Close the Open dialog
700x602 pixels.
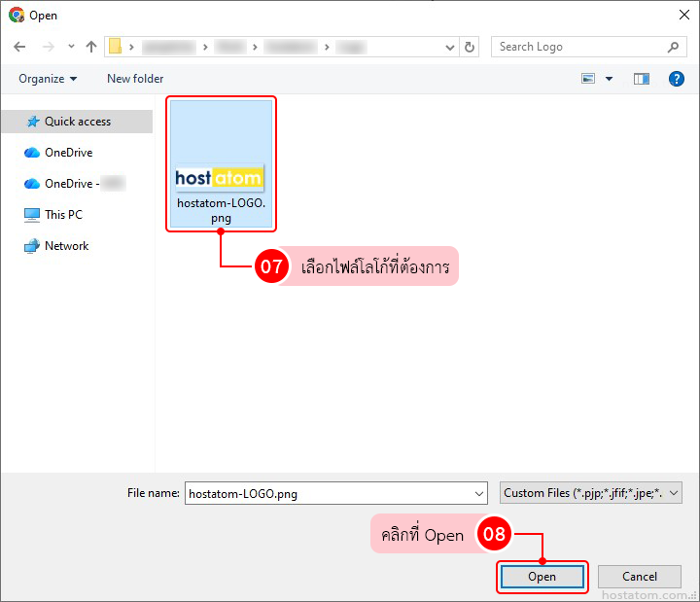click(x=683, y=15)
